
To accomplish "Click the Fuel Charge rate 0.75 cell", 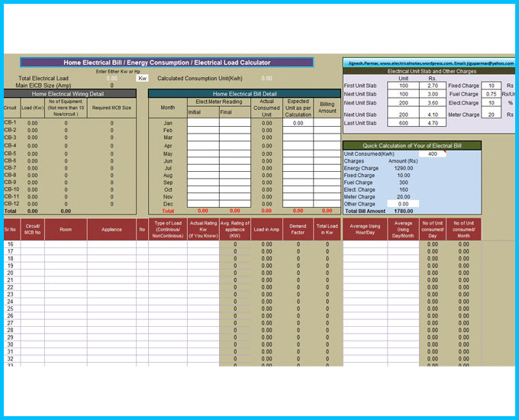I will (492, 94).
